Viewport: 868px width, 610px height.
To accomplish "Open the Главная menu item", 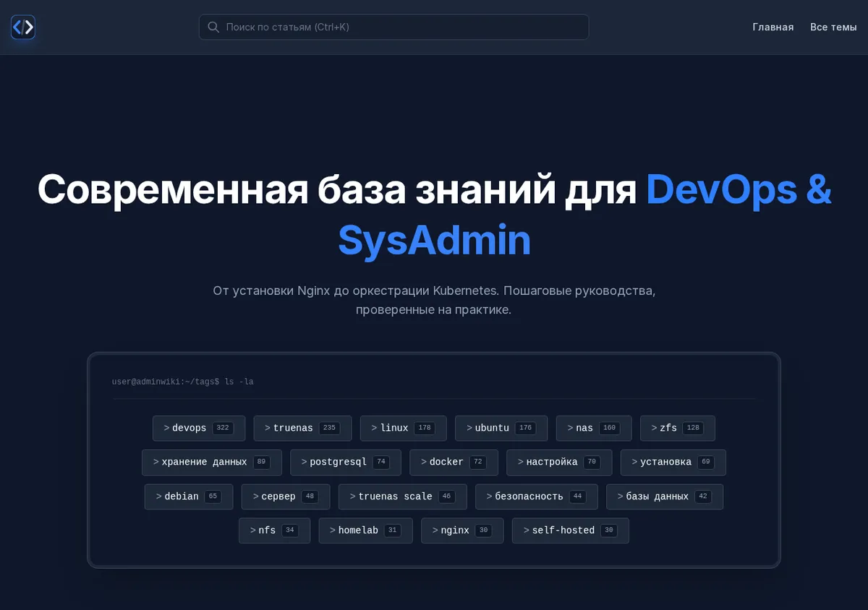I will (773, 27).
